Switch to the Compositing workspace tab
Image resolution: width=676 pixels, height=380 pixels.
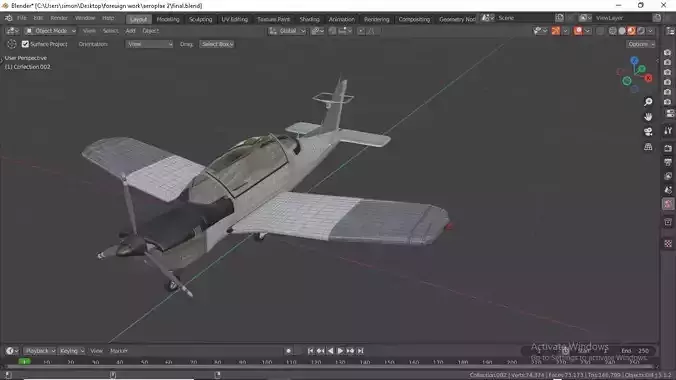pyautogui.click(x=414, y=19)
